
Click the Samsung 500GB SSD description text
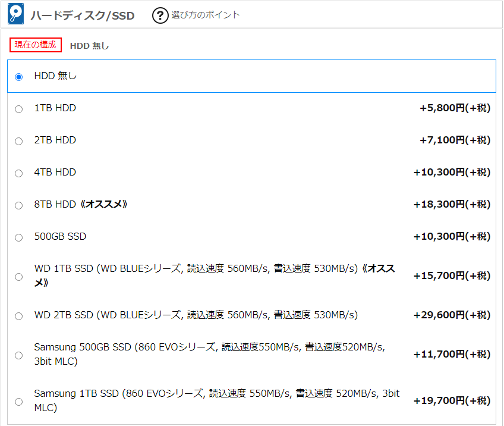pos(209,354)
